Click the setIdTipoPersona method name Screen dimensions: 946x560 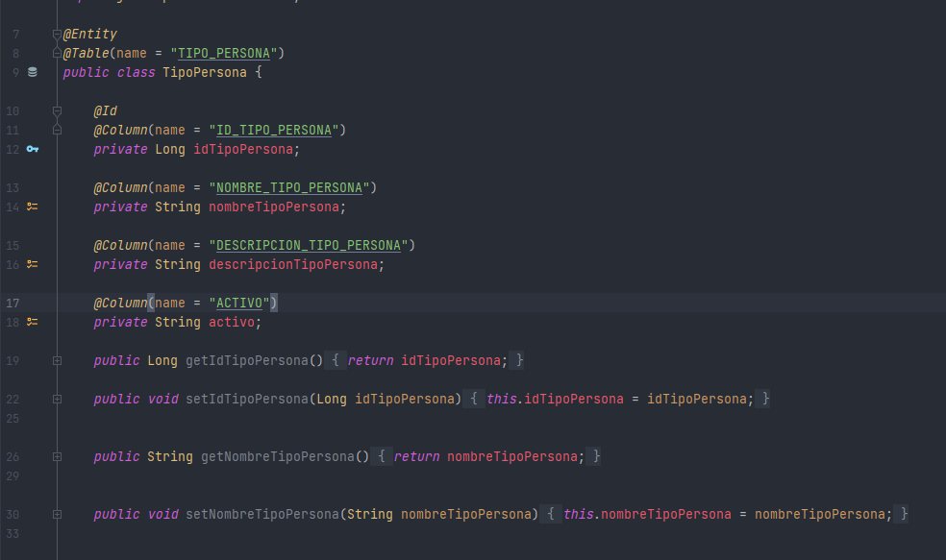(247, 399)
